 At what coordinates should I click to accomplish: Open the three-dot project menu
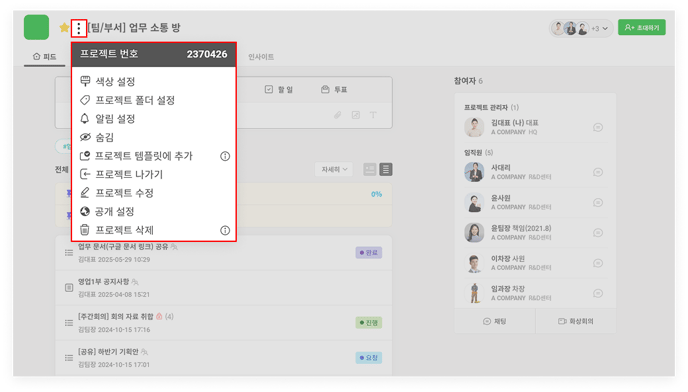click(79, 29)
